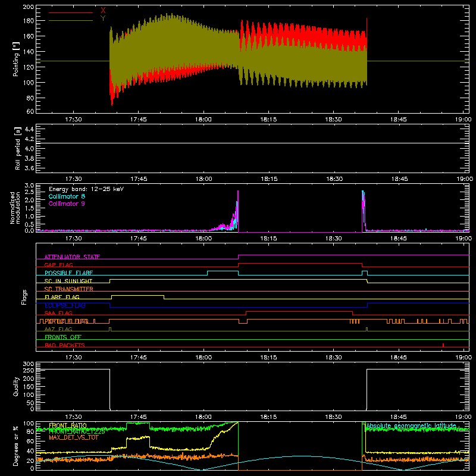
Task: Click 'Absolute geomagnetic latitude' legend text
Action: tap(411, 426)
